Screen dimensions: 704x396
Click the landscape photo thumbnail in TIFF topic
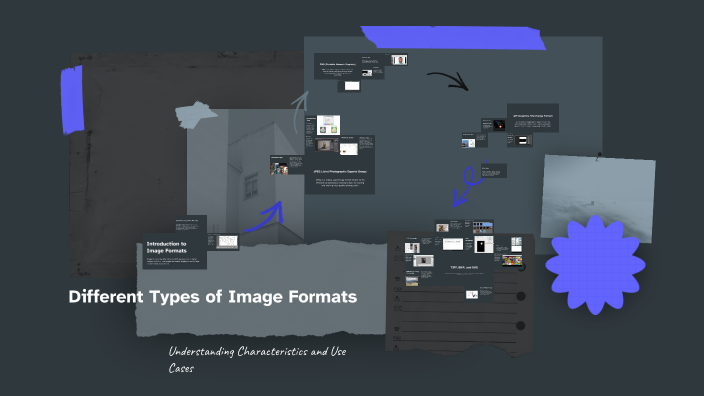click(412, 281)
